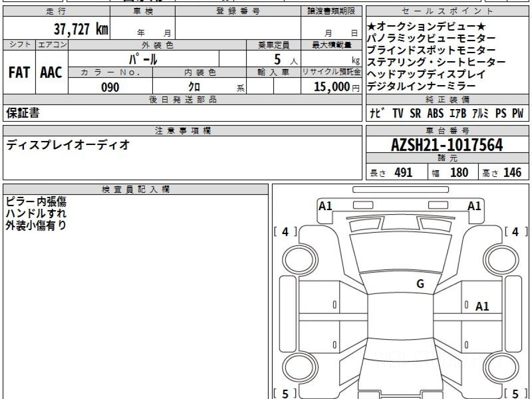Viewport: 532px width, 399px height.
Task: Click the セールスポイント header
Action: click(448, 12)
